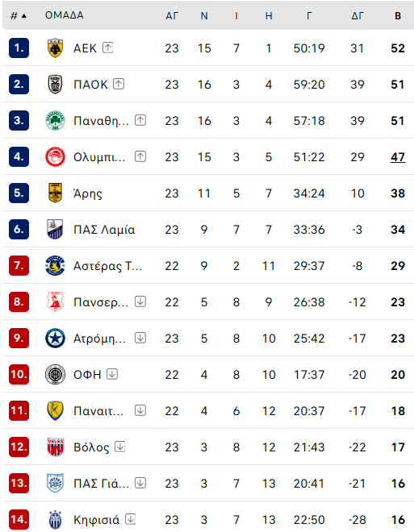Select the Άρης yellow crest
The width and height of the screenshot is (414, 532).
pyautogui.click(x=55, y=193)
